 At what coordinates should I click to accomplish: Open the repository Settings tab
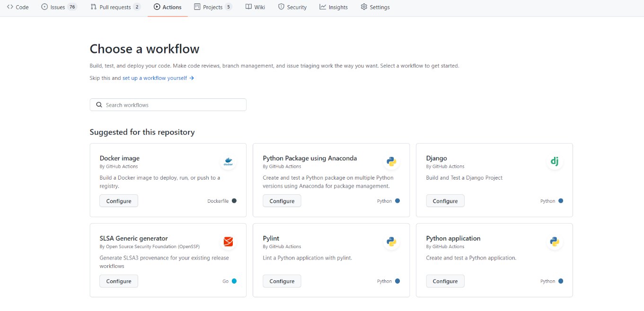pos(375,7)
